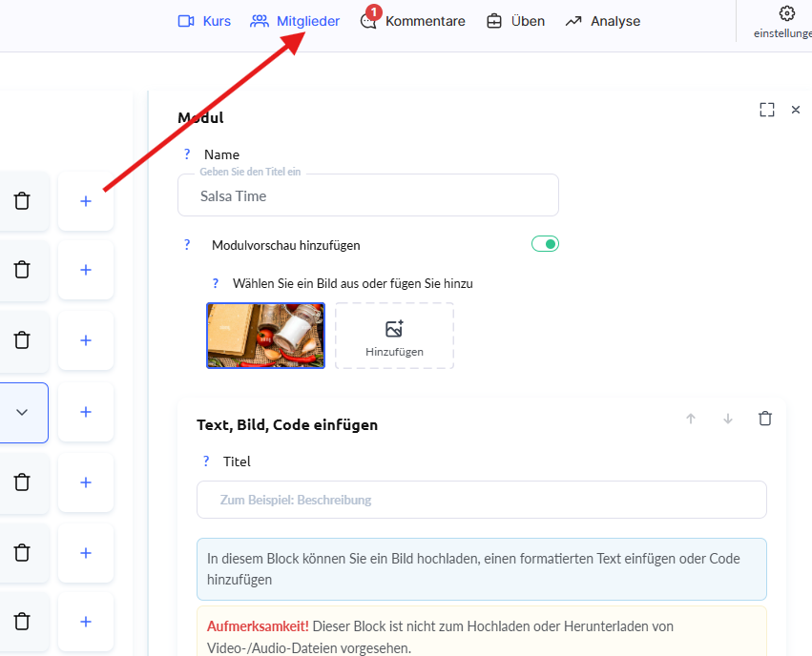Click the Name field containing Salsa Time
812x656 pixels.
point(367,195)
